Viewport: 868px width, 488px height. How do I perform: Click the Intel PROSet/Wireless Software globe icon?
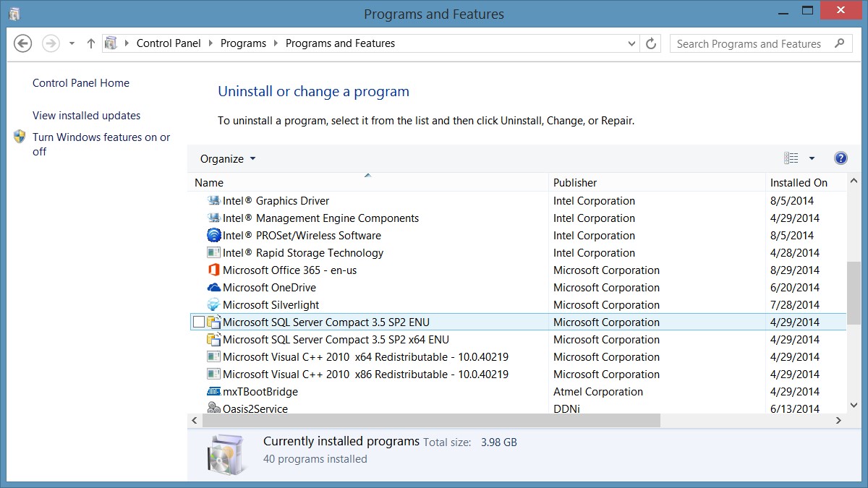click(213, 236)
